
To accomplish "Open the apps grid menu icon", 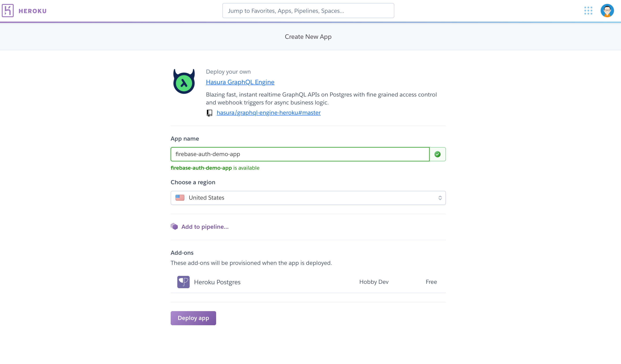I will point(588,11).
